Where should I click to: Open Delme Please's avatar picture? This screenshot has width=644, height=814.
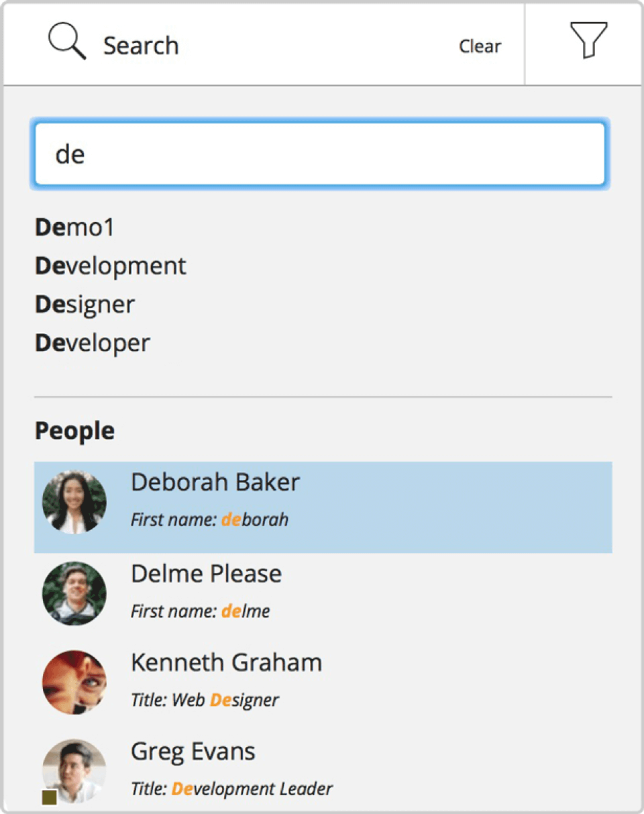click(74, 593)
